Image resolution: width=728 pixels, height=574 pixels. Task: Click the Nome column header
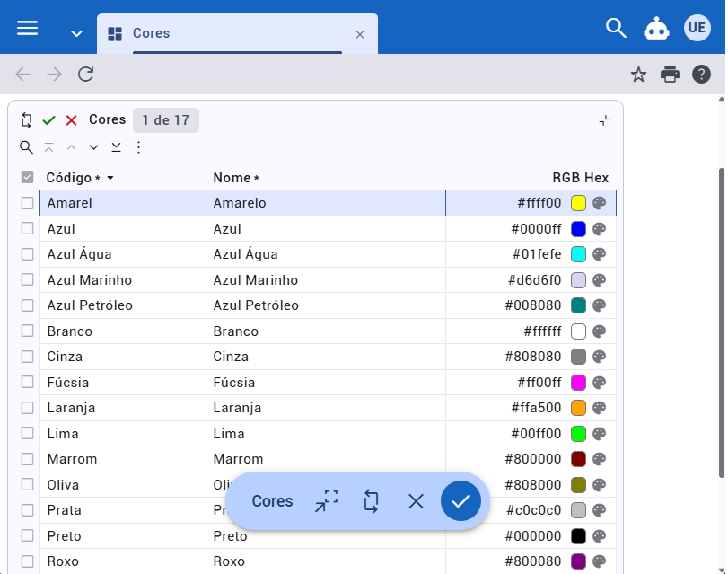point(236,178)
